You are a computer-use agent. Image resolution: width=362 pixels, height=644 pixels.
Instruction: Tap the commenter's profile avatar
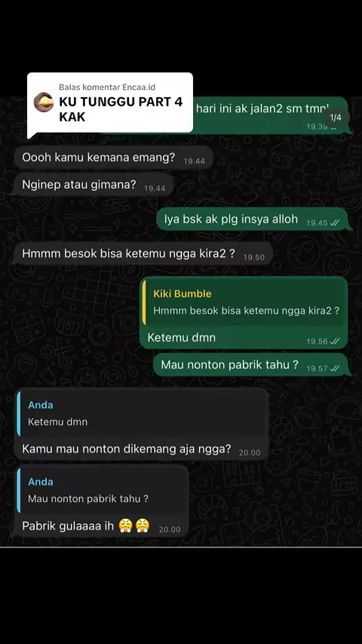[44, 102]
